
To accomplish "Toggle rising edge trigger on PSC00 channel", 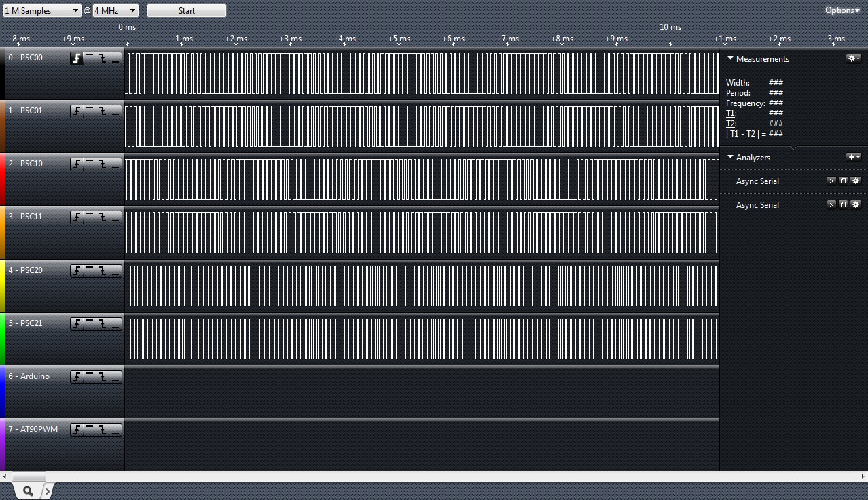I will pyautogui.click(x=77, y=58).
